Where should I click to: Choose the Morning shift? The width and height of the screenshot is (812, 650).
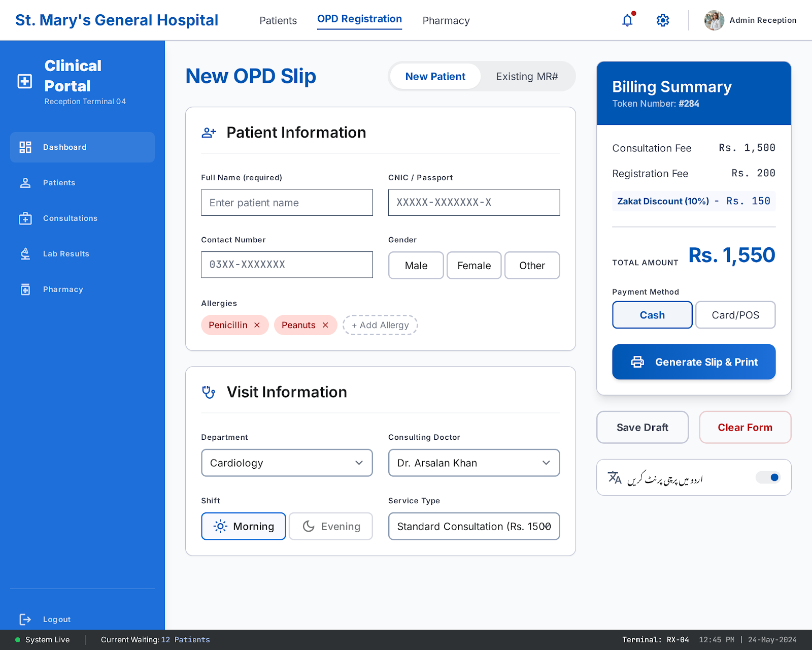[x=244, y=526]
